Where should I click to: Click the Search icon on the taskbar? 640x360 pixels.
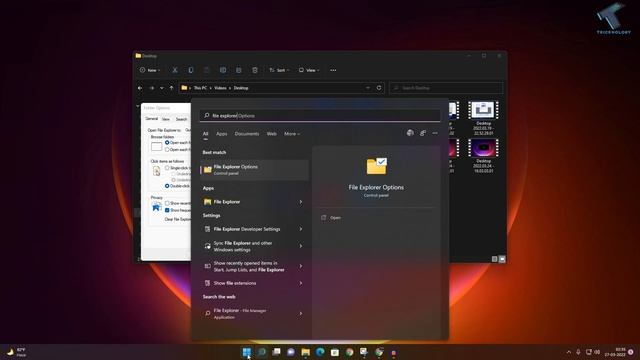(x=262, y=352)
